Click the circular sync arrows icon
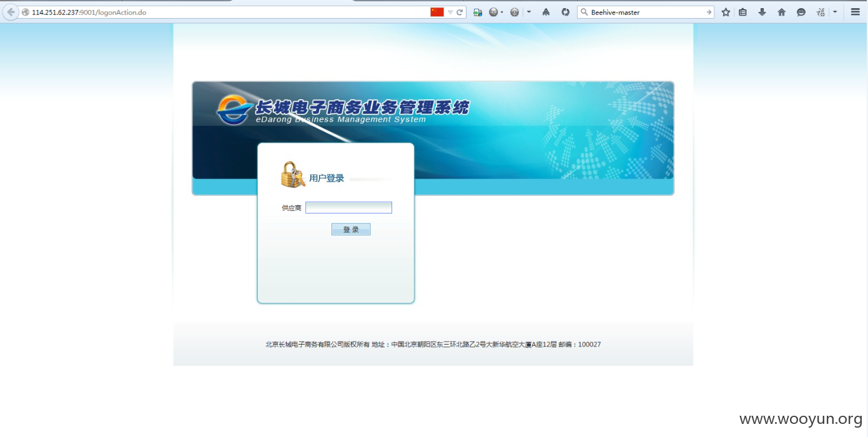 (x=565, y=12)
